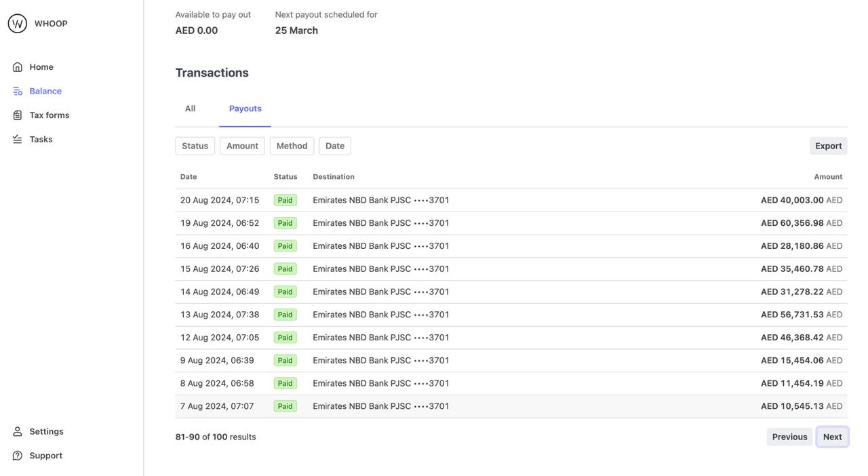Click the Balance sidebar icon
This screenshot has width=868, height=476.
(18, 91)
